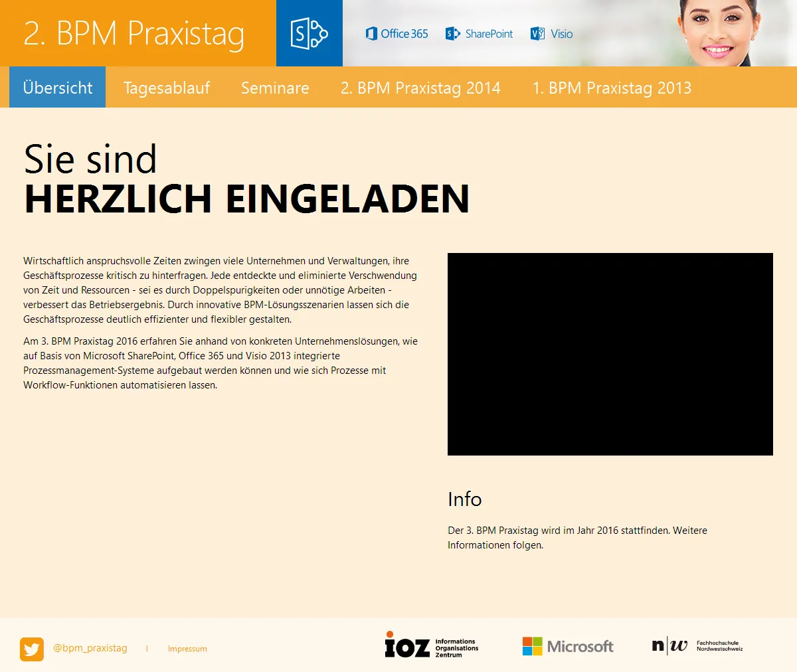Screen dimensions: 797x672
Task: Click the paragraph starting Wirtschaftlich anspruchsvolle Zeiten
Action: click(x=221, y=290)
